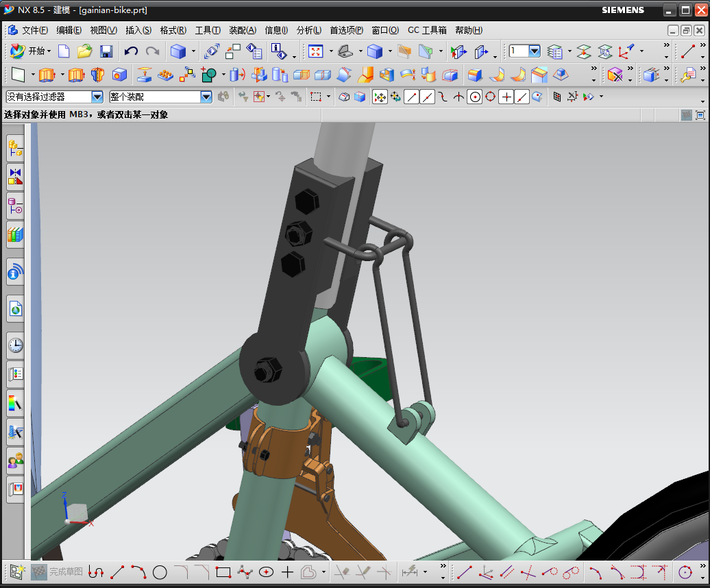Image resolution: width=710 pixels, height=588 pixels.
Task: Expand rectangle selection mode dropdown arrow
Action: pos(328,97)
